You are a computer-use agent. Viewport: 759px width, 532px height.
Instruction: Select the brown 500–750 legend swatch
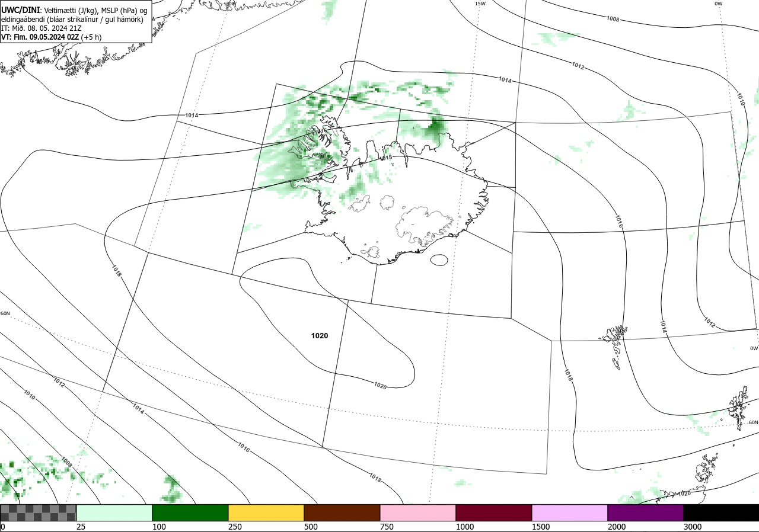coord(342,512)
